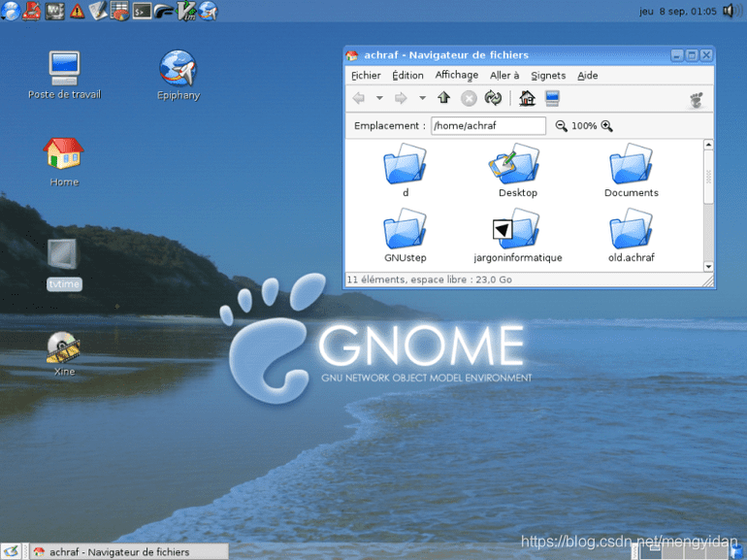This screenshot has height=560, width=747.
Task: Open the home folder via toolbar
Action: [x=527, y=98]
